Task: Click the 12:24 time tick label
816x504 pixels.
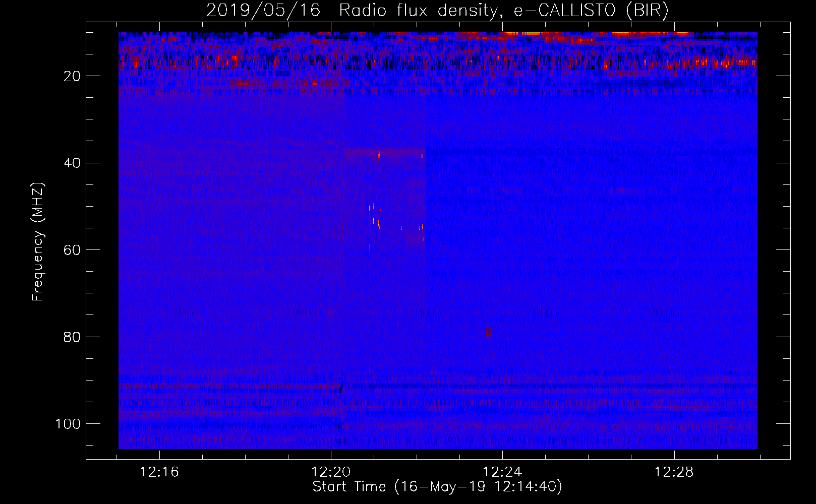Action: pyautogui.click(x=502, y=472)
